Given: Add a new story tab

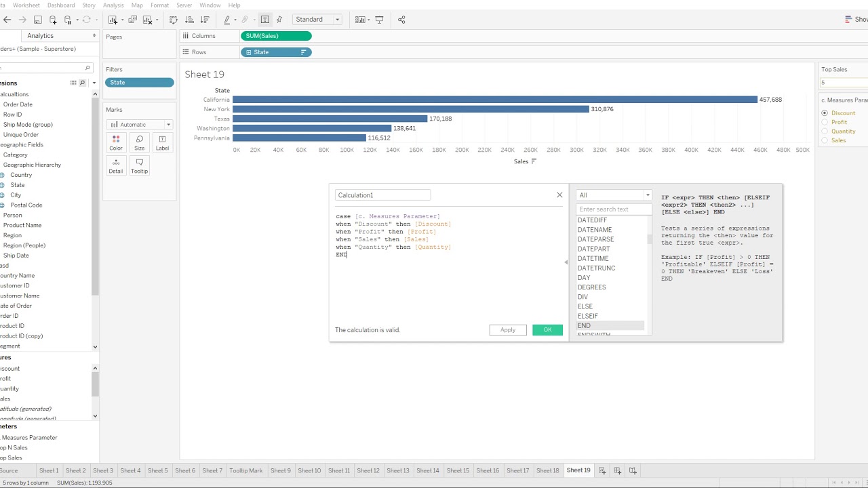Looking at the screenshot, I should [633, 470].
